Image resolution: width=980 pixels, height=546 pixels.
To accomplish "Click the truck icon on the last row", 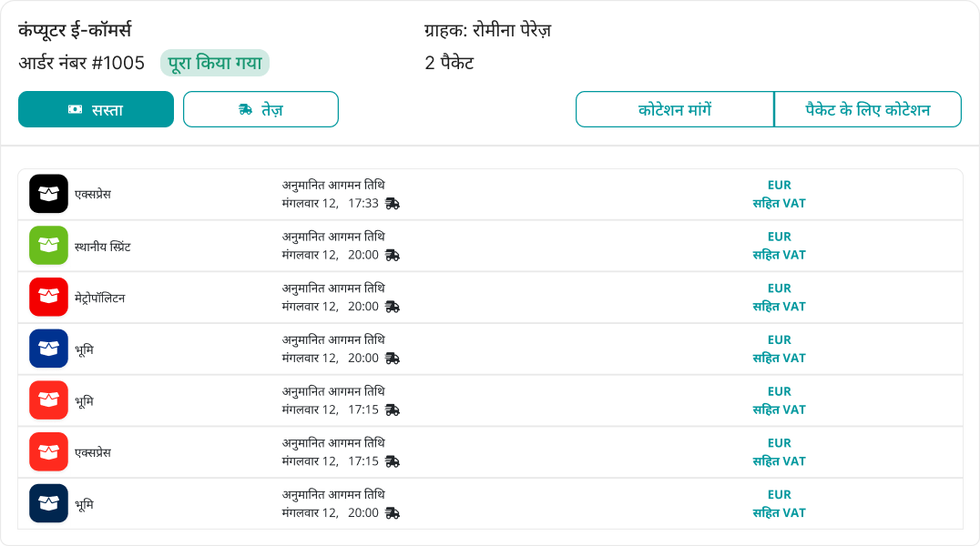I will pos(393,512).
